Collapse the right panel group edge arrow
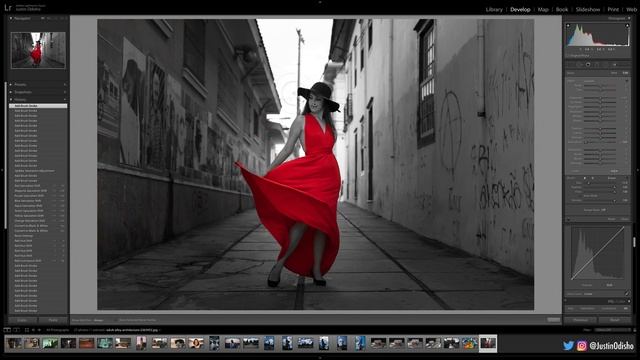 click(x=638, y=170)
